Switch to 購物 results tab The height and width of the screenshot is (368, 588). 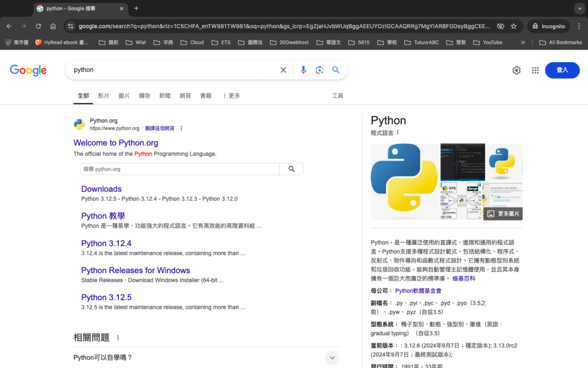tap(144, 96)
